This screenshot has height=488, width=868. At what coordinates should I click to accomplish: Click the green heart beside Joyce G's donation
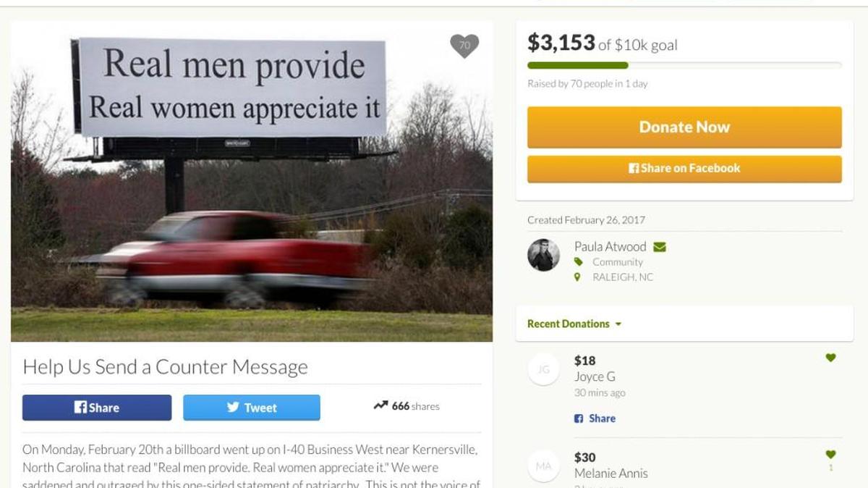(830, 358)
